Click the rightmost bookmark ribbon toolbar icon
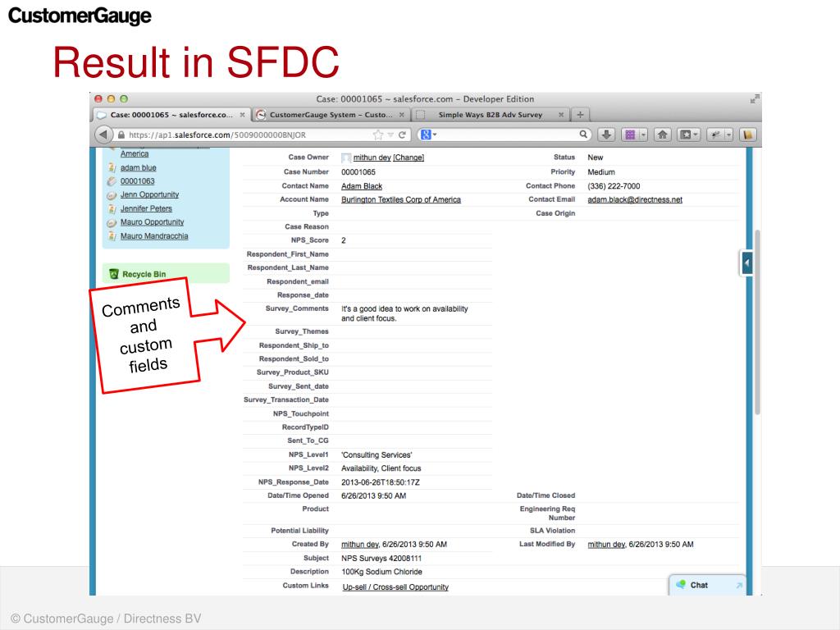This screenshot has height=630, width=840. [x=748, y=135]
